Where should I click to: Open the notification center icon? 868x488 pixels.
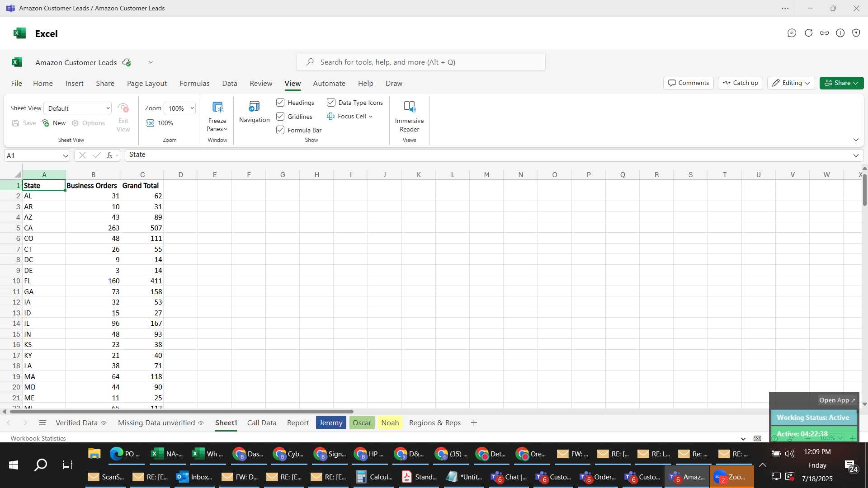click(x=851, y=466)
